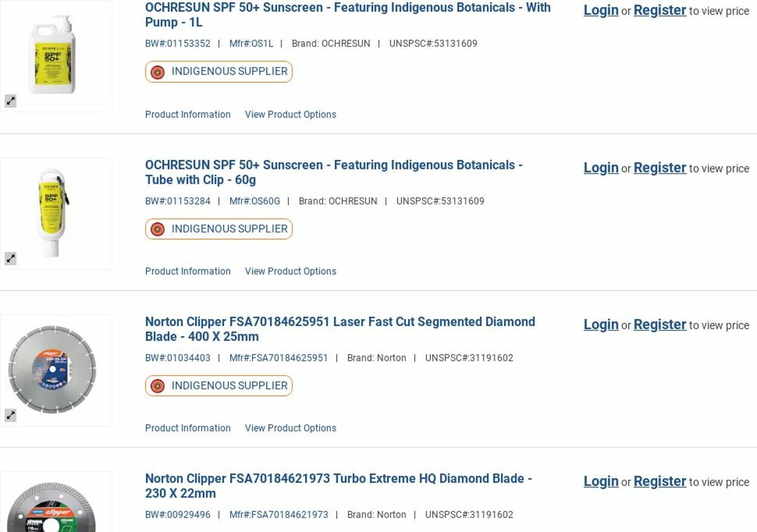
Task: Expand Product Information for 60g tube sunscreen
Action: point(188,271)
